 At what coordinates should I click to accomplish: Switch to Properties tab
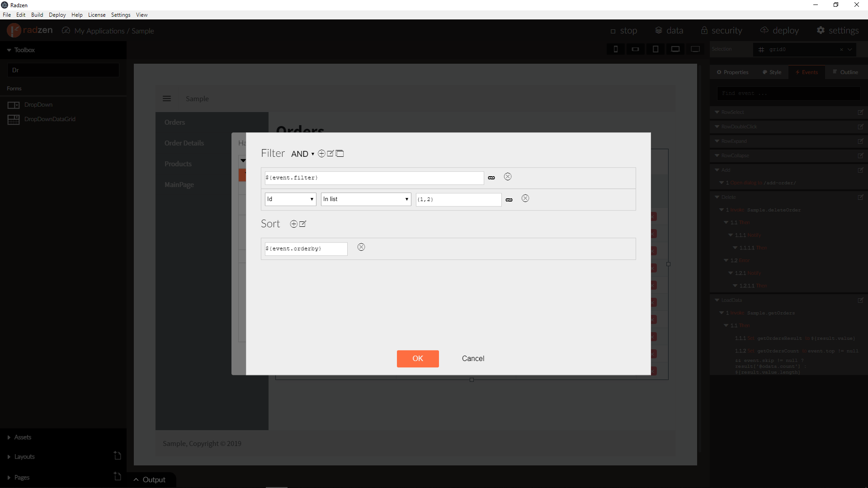[732, 72]
